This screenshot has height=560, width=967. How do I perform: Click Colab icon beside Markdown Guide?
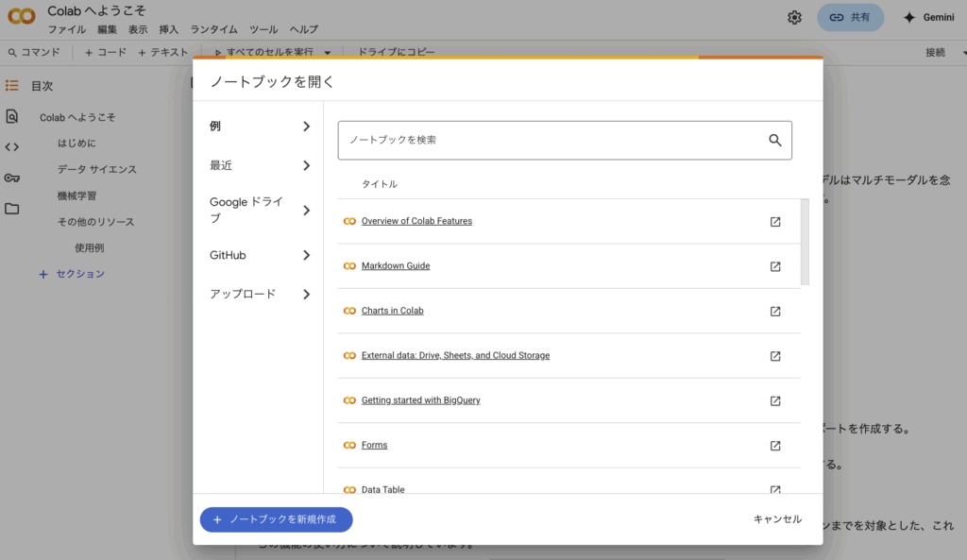pos(349,265)
